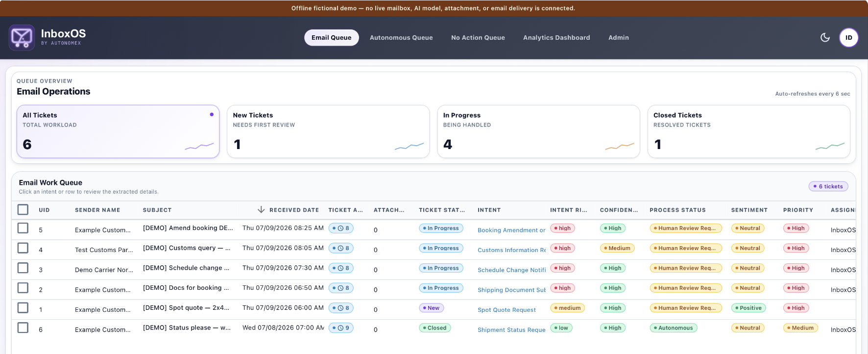Filter by Closed Tickets card
868x354 pixels.
pyautogui.click(x=749, y=131)
